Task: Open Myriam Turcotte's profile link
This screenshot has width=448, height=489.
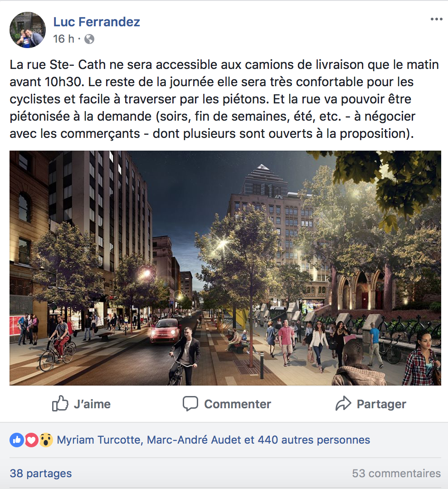Action: (x=98, y=440)
